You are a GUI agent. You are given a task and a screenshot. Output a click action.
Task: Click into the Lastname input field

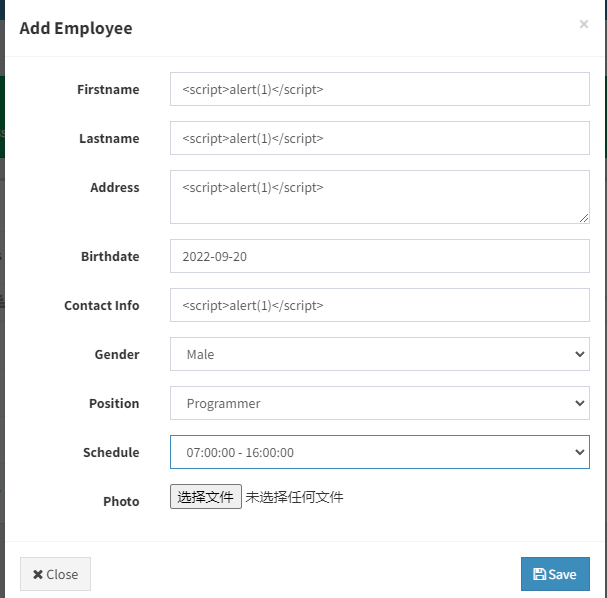click(x=380, y=138)
